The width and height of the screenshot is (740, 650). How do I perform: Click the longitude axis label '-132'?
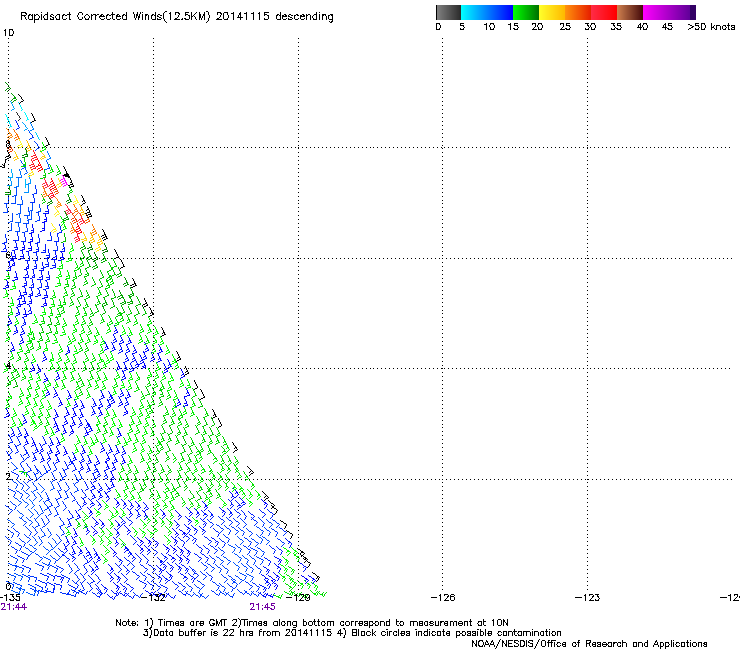coord(154,598)
